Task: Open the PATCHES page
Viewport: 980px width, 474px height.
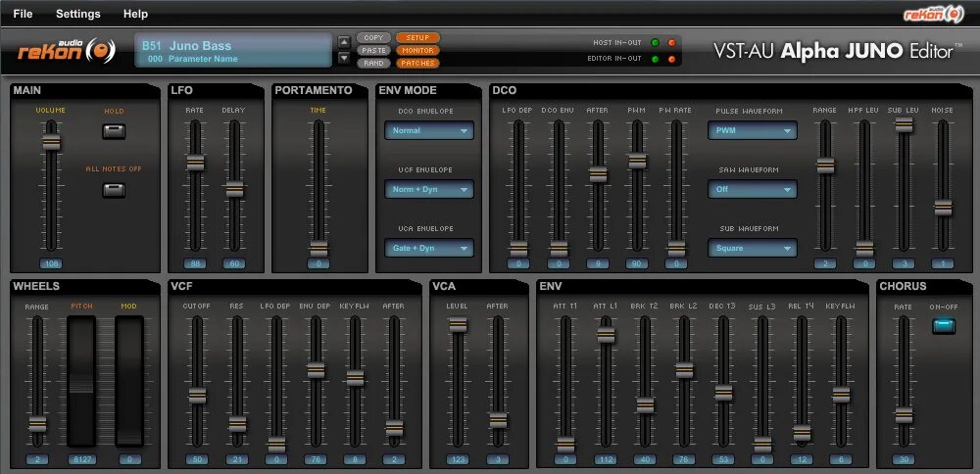Action: coord(417,63)
